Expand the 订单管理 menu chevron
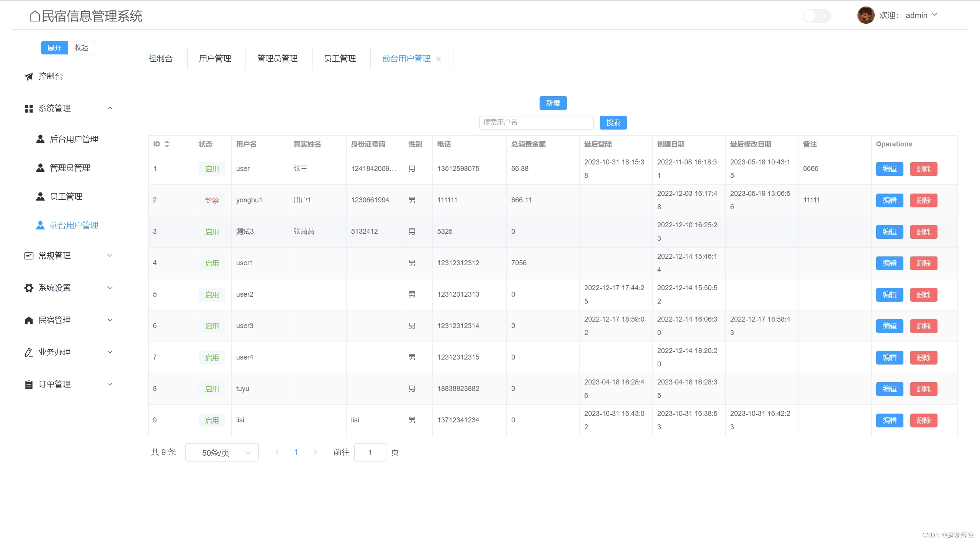This screenshot has height=542, width=980. tap(110, 384)
